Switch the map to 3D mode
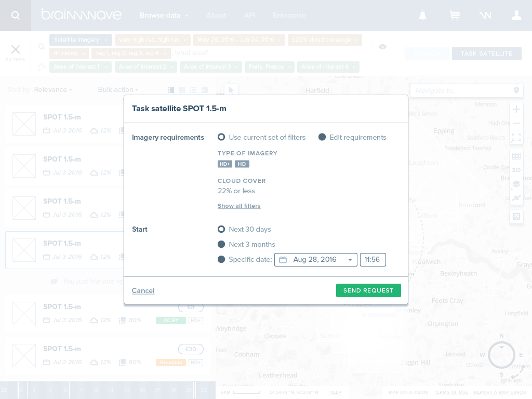532x399 pixels. pyautogui.click(x=516, y=170)
